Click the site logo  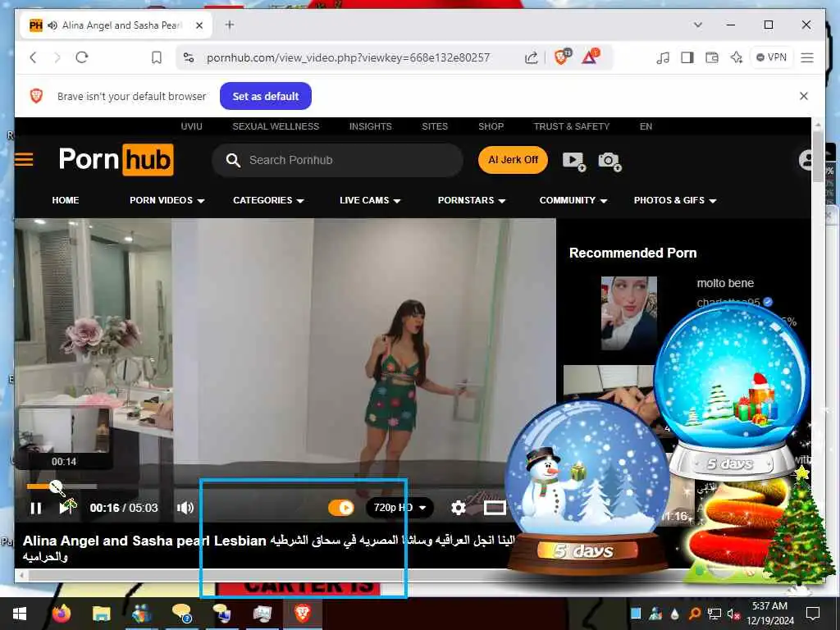116,160
